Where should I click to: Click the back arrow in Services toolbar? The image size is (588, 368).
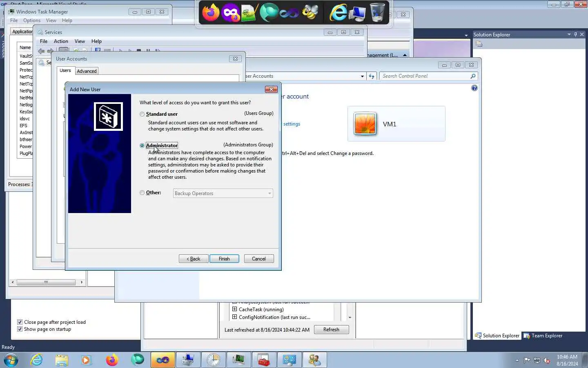[41, 51]
